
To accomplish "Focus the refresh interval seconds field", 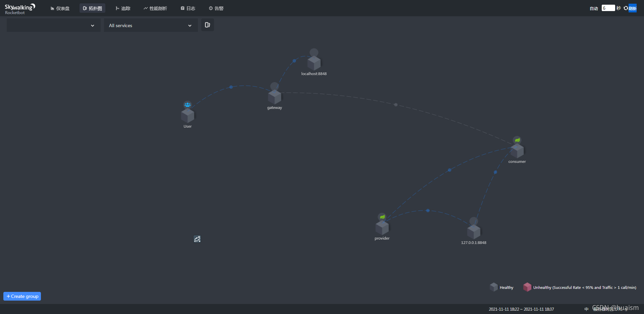I will (608, 8).
